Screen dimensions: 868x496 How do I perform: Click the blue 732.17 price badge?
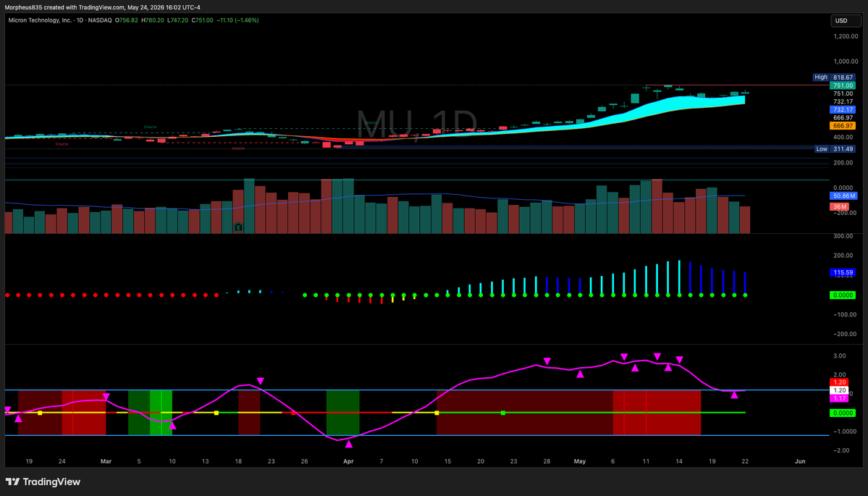point(843,109)
